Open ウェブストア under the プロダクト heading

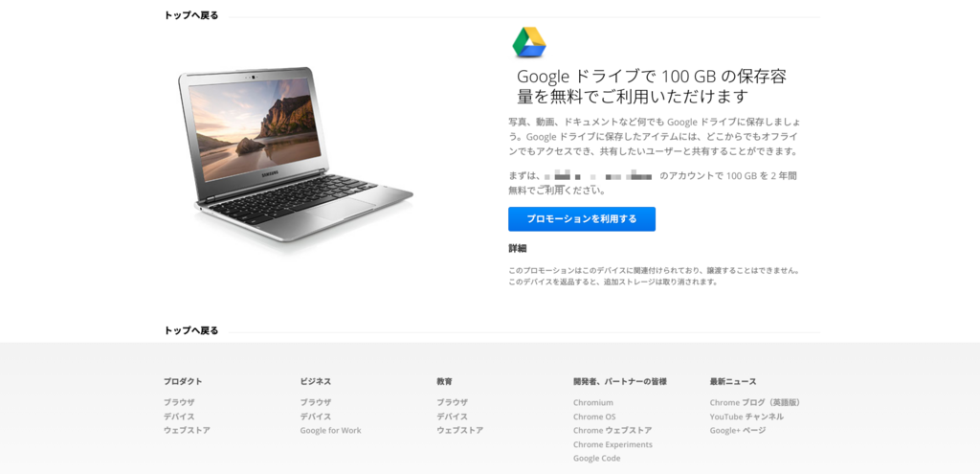pos(187,430)
